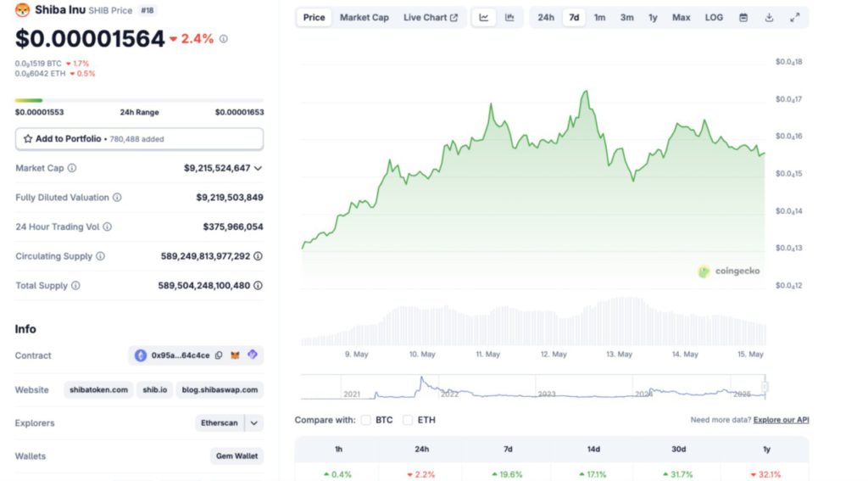
Task: Open Etherscan explorer link
Action: click(x=220, y=422)
